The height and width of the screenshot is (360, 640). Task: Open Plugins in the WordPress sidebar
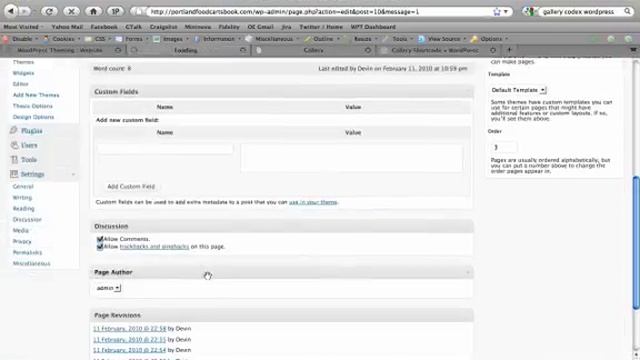click(x=32, y=131)
